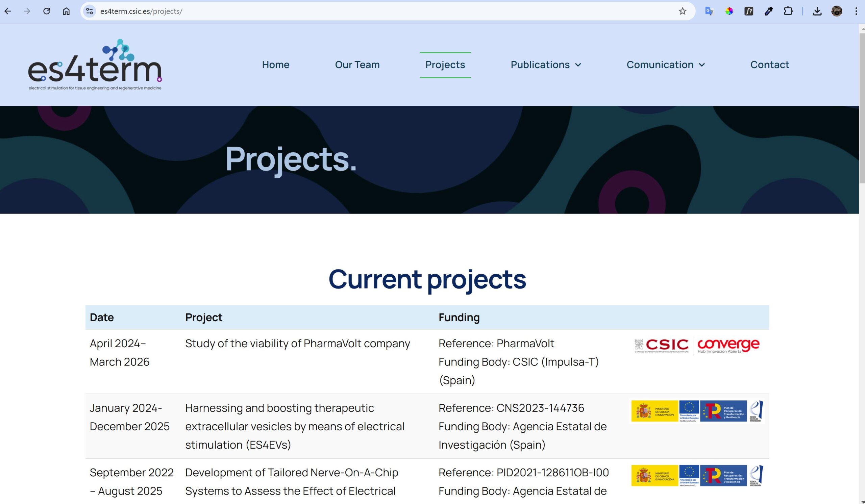Click Funding Body: CSIC (Impulsa-T) text
The image size is (865, 504).
tap(519, 371)
